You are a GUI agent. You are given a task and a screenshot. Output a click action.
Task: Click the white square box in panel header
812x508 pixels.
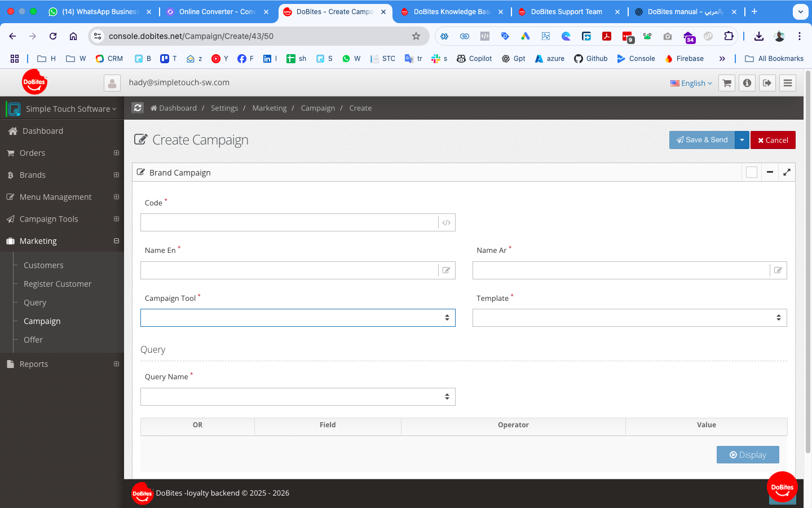click(751, 172)
